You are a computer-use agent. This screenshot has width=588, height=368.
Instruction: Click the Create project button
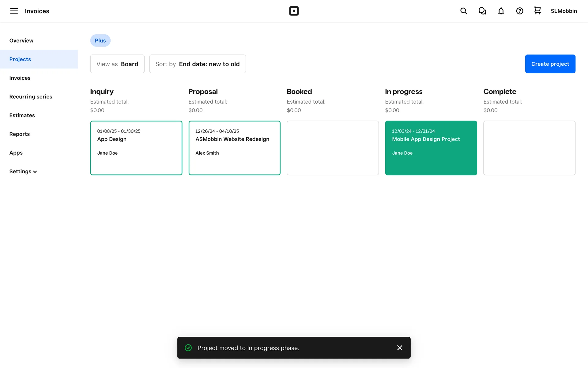[550, 64]
